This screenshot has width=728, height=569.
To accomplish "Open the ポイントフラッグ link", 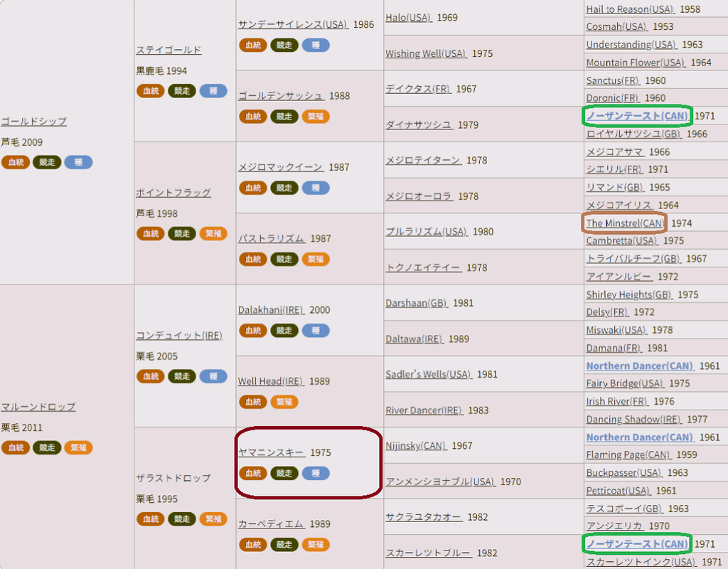I will (173, 193).
